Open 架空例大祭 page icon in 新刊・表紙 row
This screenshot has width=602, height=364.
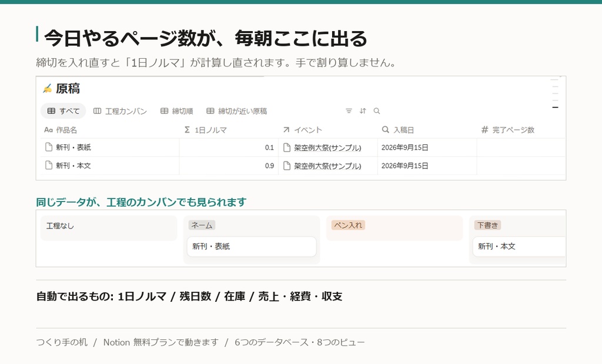(286, 147)
